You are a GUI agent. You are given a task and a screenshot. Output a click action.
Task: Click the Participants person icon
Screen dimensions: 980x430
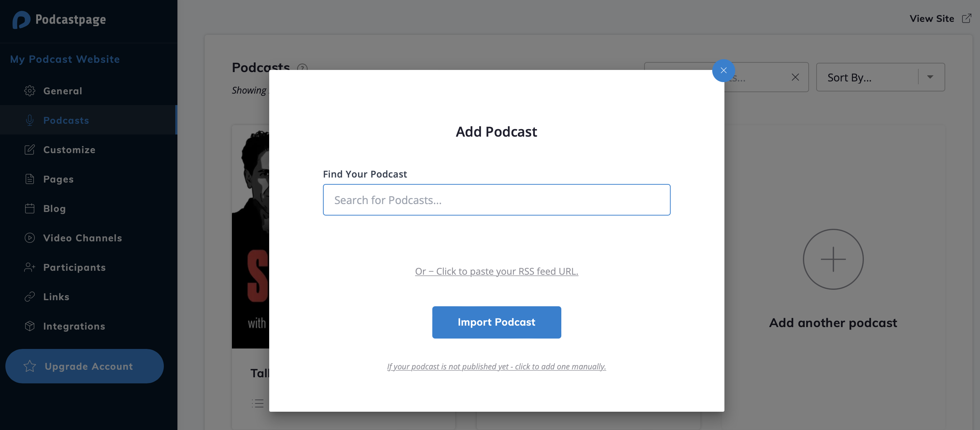tap(30, 267)
